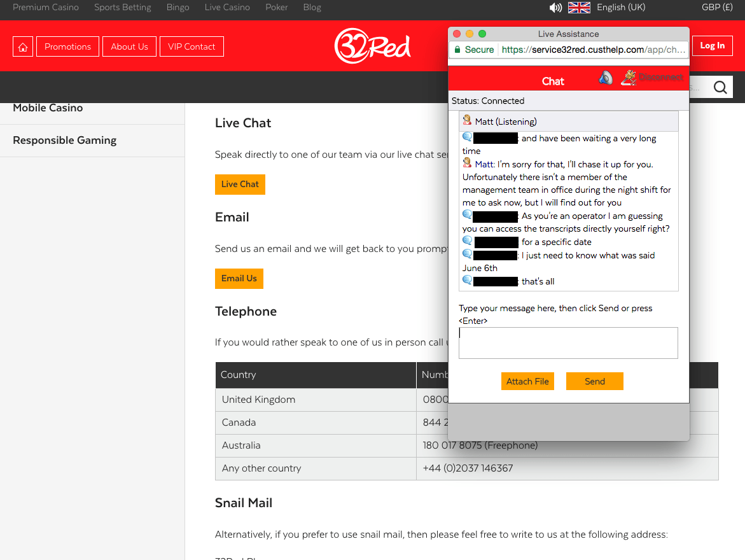Select the UK flag language icon
Screen dimensions: 745x560
click(x=579, y=8)
